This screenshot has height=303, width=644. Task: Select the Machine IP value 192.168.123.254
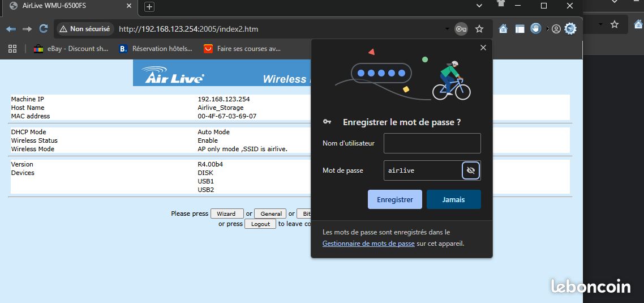[224, 99]
